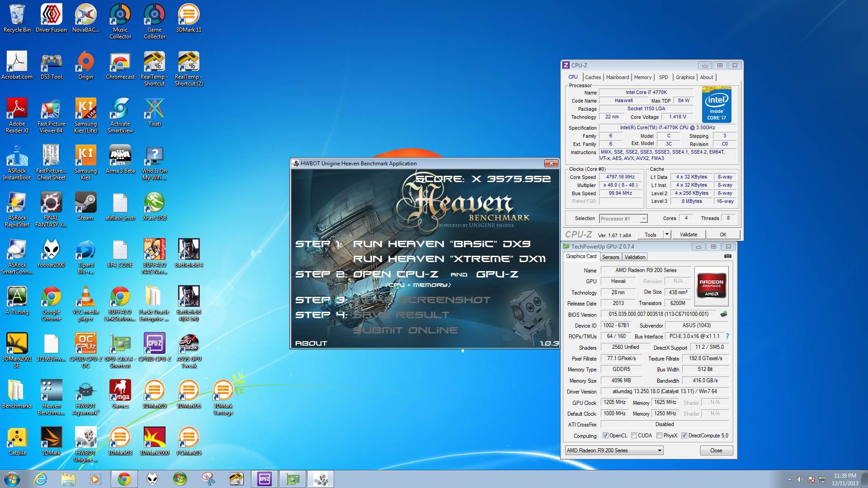The height and width of the screenshot is (488, 868).
Task: Show hidden tray icons arrow
Action: pos(789,479)
